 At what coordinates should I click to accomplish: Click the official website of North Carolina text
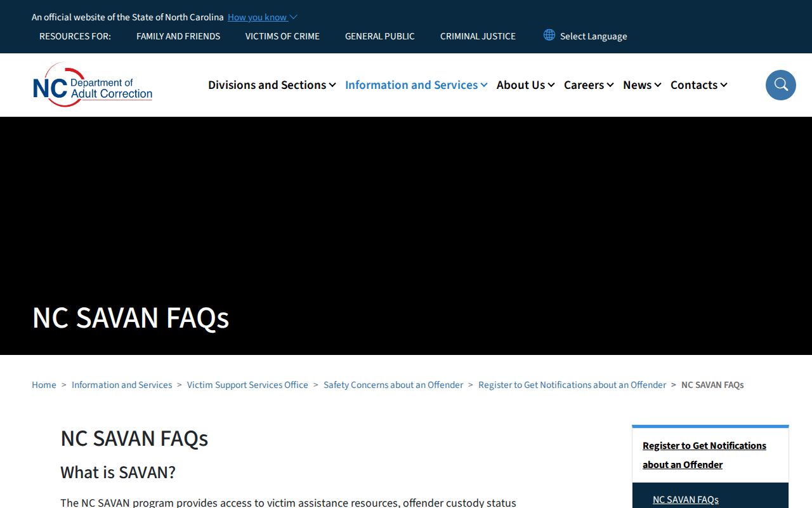tap(128, 17)
